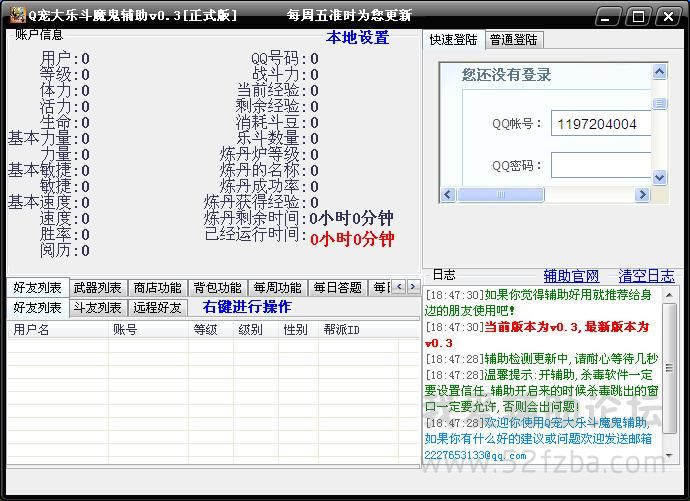Select the lower 好友列表 sub-tab
The height and width of the screenshot is (501, 690).
pyautogui.click(x=38, y=307)
